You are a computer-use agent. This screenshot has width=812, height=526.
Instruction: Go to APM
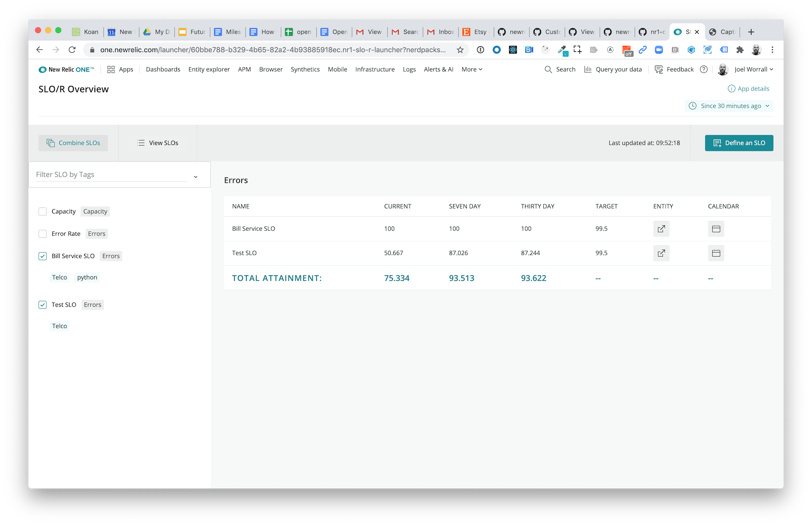coord(244,69)
